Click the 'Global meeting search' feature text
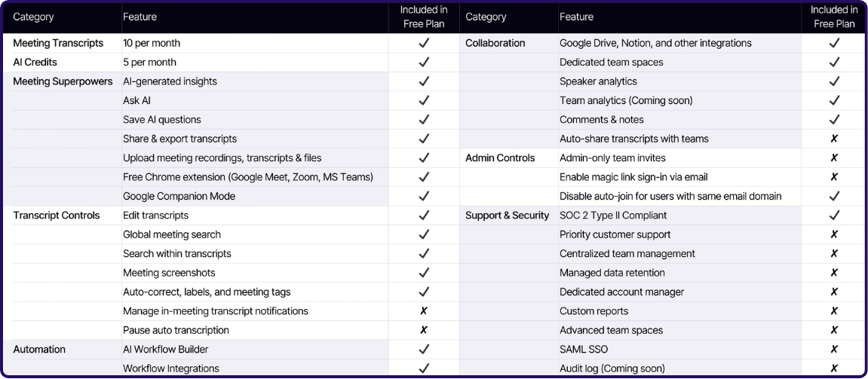 [172, 234]
